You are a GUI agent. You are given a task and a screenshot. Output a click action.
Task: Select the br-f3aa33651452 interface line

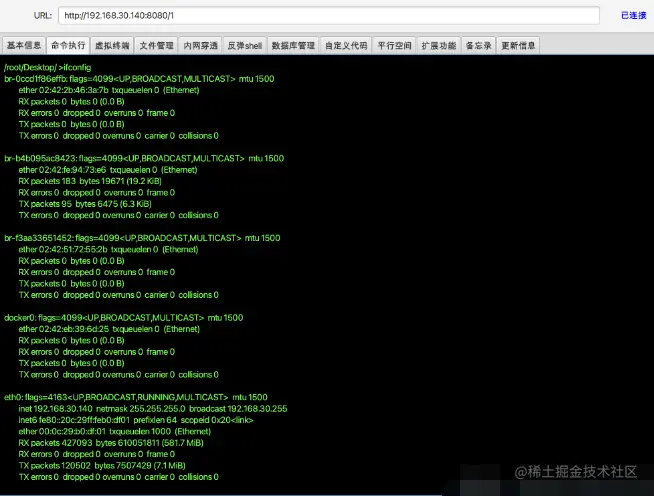pos(142,238)
